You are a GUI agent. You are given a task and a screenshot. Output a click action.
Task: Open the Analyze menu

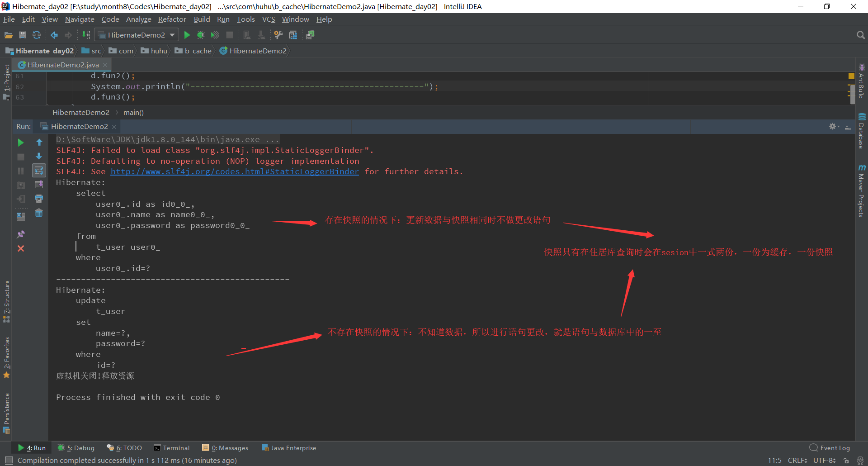point(138,19)
